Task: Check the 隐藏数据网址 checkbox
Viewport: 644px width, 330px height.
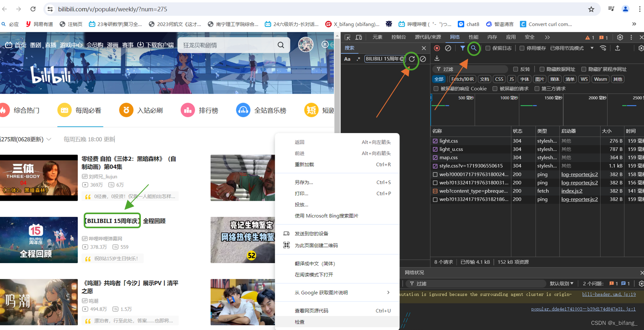Action: 542,69
